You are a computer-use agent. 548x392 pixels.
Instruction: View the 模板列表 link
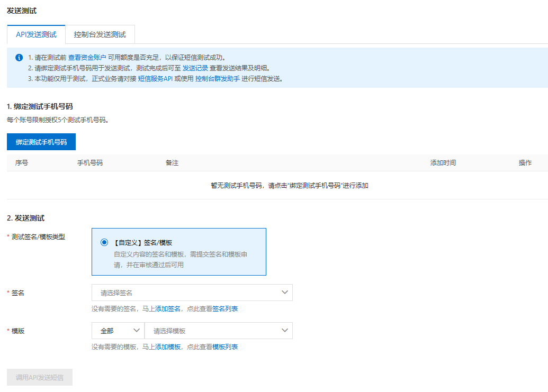point(225,347)
